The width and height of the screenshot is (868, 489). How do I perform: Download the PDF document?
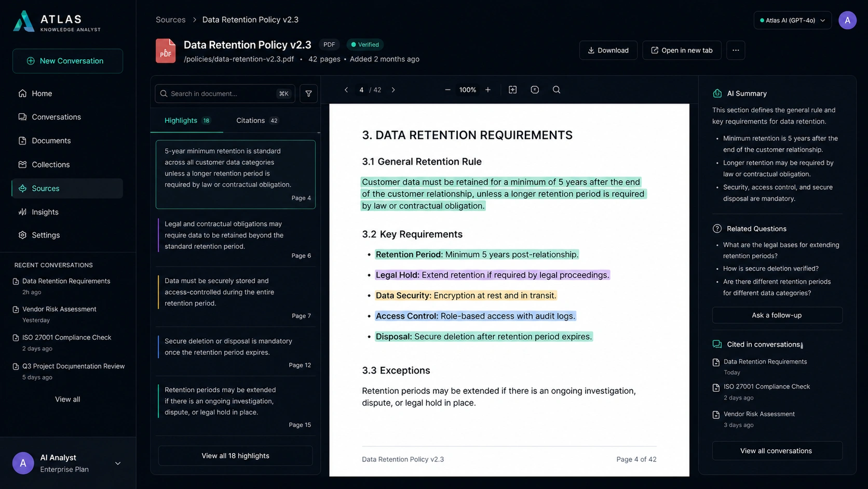tap(608, 50)
